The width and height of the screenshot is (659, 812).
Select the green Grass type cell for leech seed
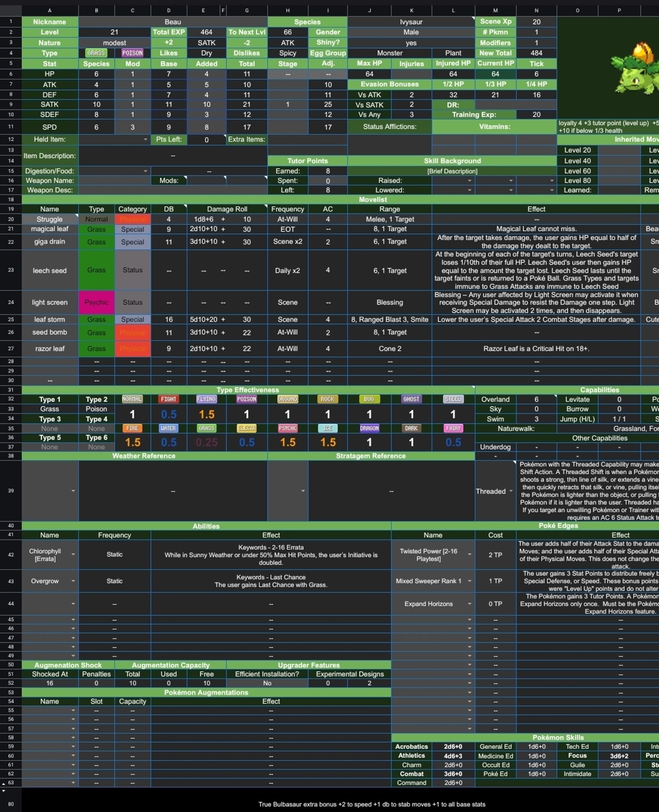96,270
